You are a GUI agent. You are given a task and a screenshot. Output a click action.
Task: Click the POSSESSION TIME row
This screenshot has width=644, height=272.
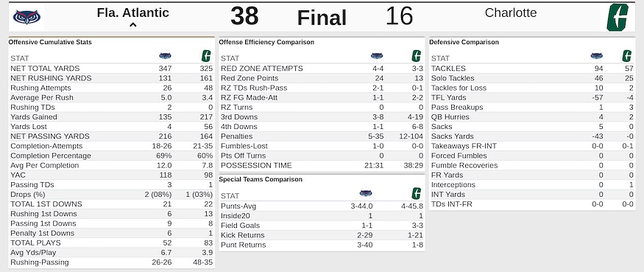(322, 165)
